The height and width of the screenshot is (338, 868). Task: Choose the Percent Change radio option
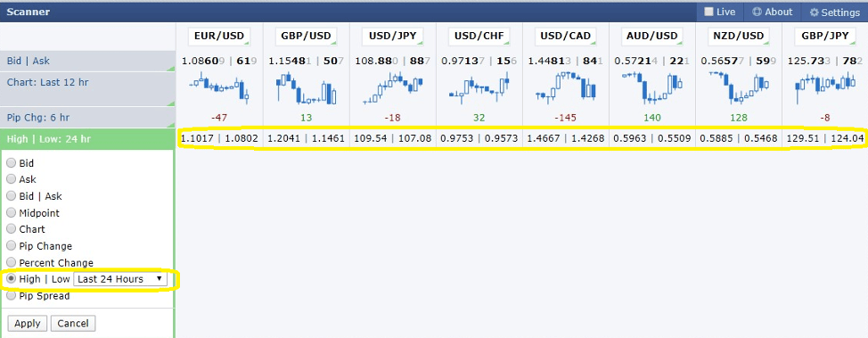click(x=11, y=262)
